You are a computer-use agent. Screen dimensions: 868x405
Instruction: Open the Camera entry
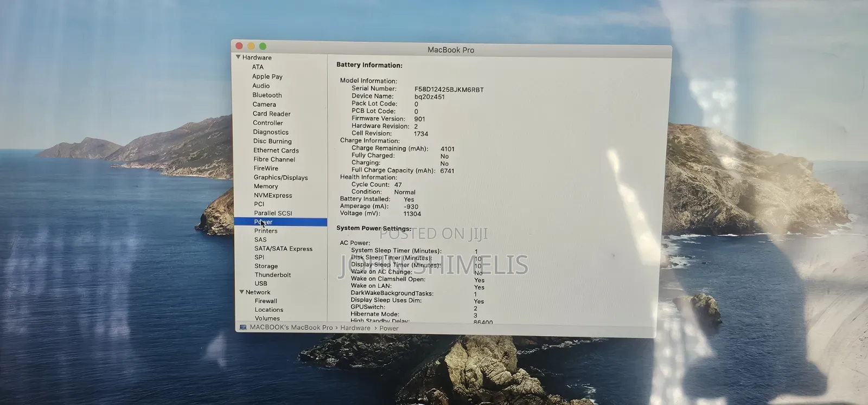(264, 104)
